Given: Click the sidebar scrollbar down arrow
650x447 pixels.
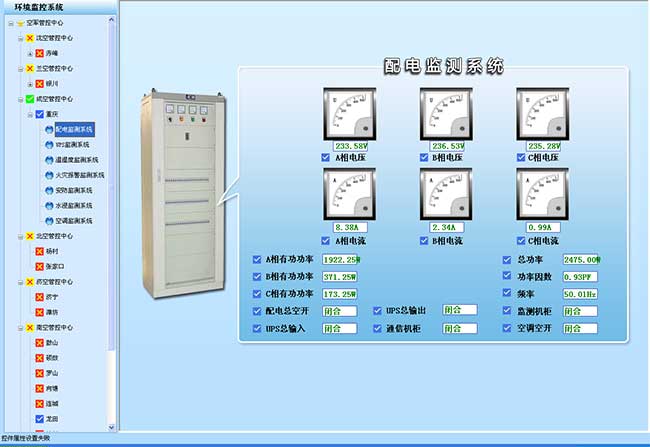Looking at the screenshot, I should tap(113, 427).
